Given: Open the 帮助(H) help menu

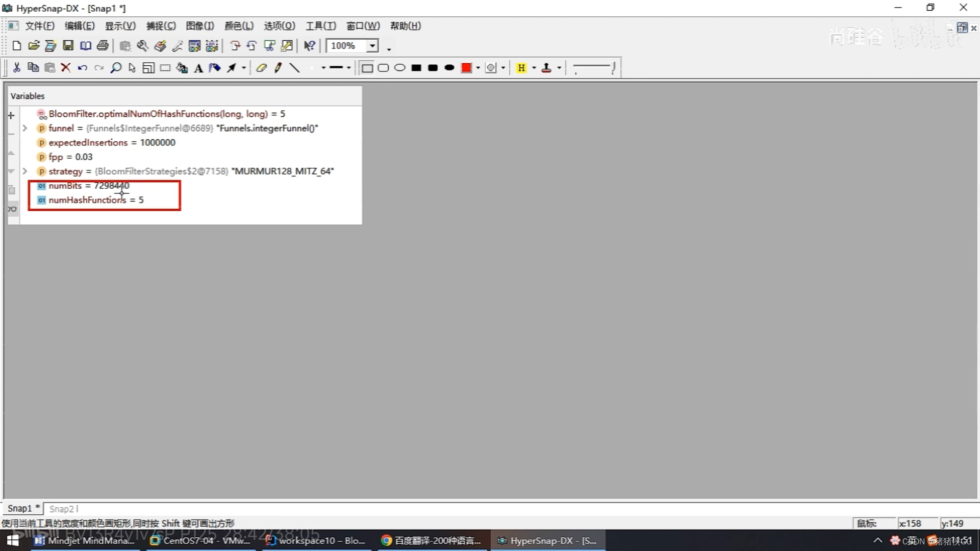Looking at the screenshot, I should click(406, 26).
